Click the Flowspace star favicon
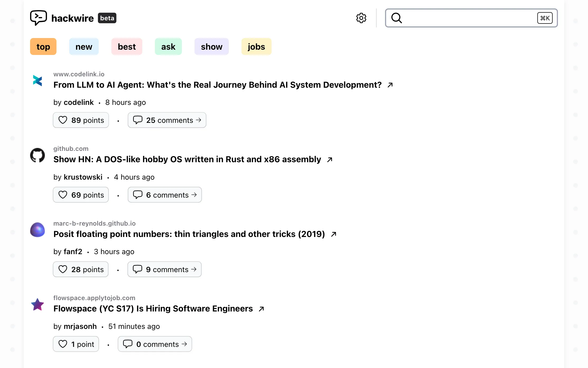The image size is (588, 368). coord(37,304)
